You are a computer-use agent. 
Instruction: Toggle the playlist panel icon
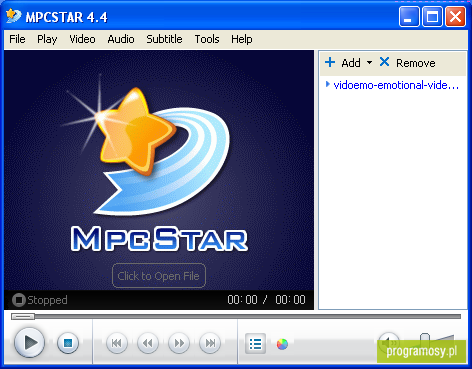tap(255, 343)
